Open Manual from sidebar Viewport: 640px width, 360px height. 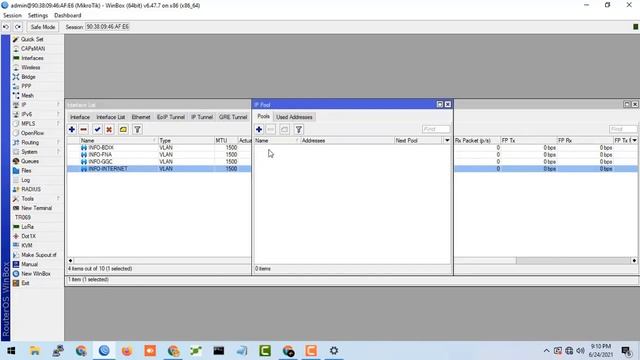pyautogui.click(x=29, y=264)
